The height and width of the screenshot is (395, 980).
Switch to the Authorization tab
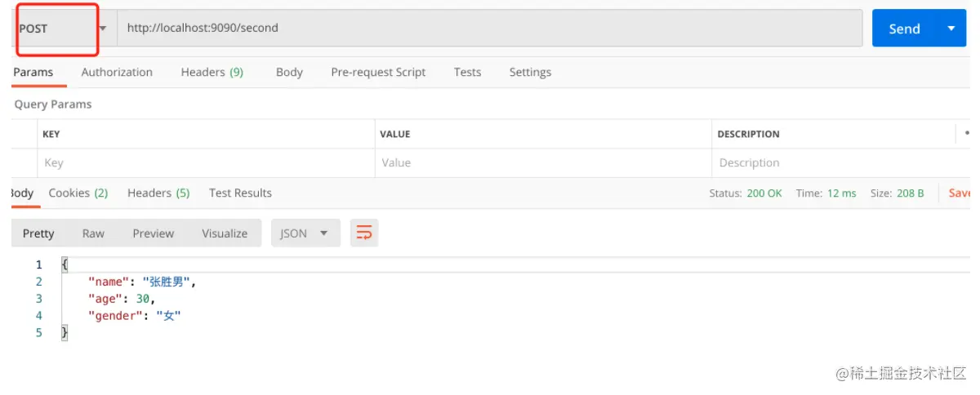click(117, 72)
